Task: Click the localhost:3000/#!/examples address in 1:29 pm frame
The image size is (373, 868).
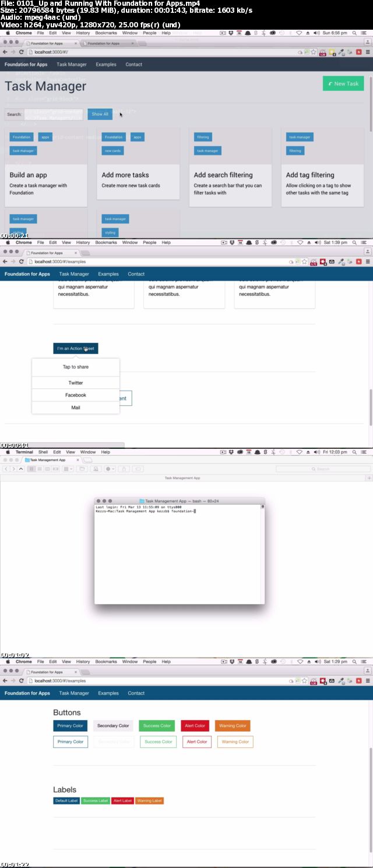Action: coord(61,681)
